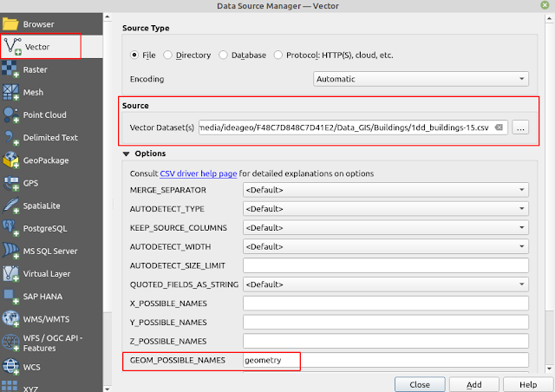The width and height of the screenshot is (555, 392).
Task: Switch to the Raster tab
Action: [51, 69]
